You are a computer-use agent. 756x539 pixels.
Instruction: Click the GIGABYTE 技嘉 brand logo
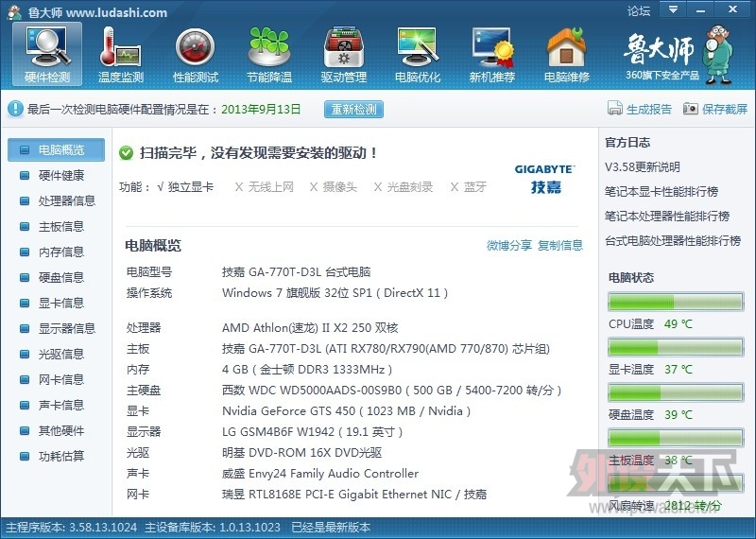[545, 179]
